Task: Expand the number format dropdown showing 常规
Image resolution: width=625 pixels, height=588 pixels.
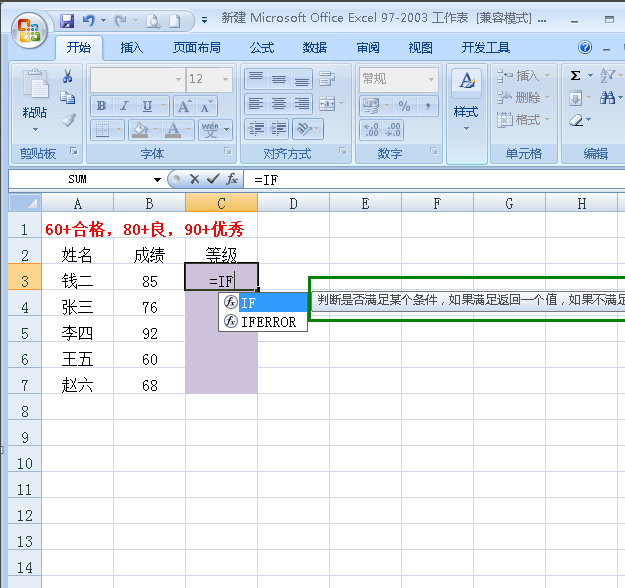Action: (x=431, y=79)
